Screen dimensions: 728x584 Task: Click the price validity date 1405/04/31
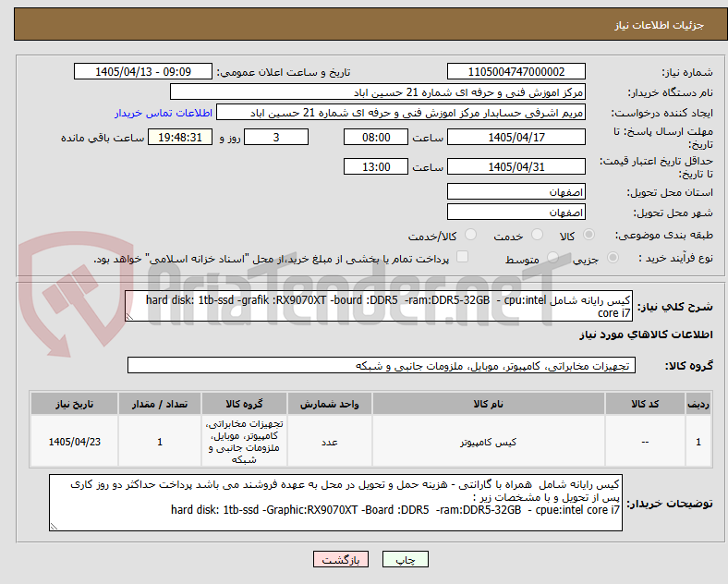516,166
